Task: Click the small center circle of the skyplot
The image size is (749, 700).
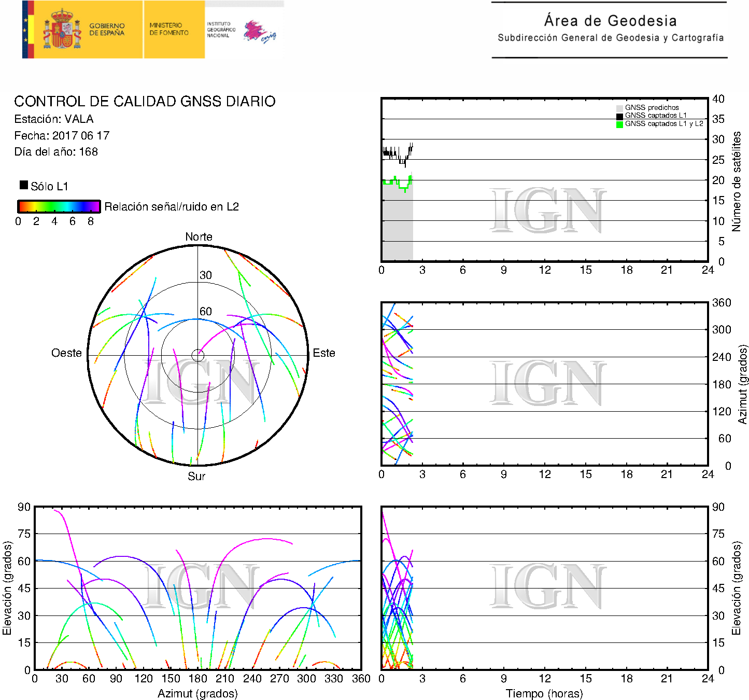Action: pyautogui.click(x=197, y=355)
